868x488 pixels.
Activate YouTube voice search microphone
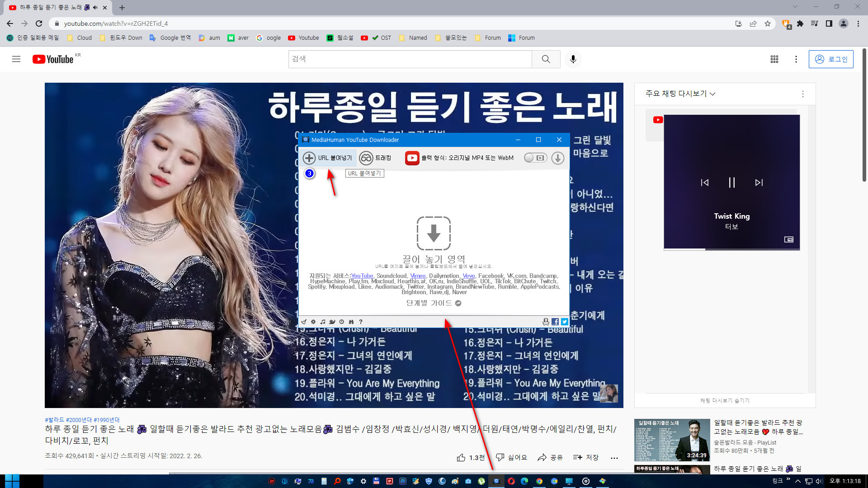coord(573,59)
